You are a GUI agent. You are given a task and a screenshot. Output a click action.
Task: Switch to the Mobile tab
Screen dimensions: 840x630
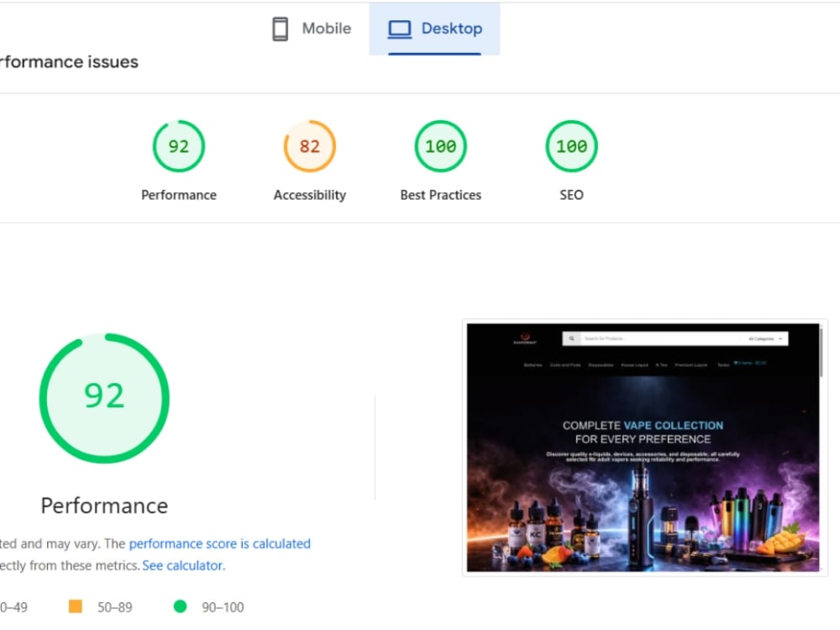click(312, 29)
